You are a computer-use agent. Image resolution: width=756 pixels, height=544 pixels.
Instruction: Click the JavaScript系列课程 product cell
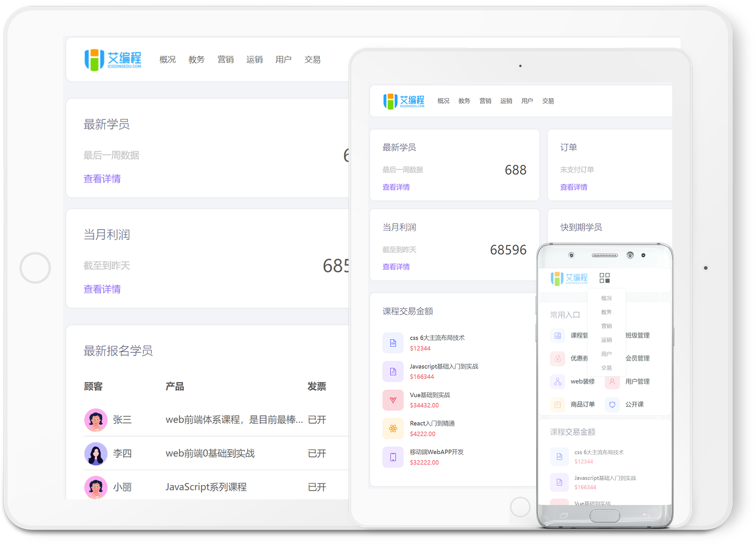pos(206,487)
